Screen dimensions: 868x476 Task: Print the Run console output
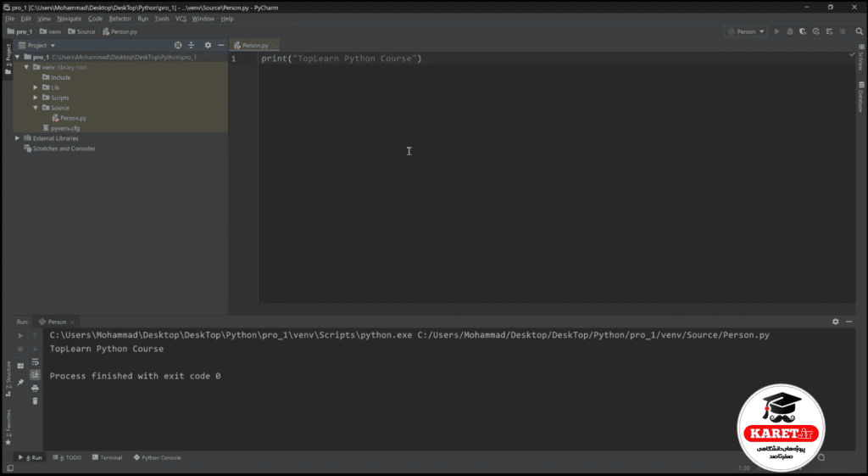[x=35, y=389]
